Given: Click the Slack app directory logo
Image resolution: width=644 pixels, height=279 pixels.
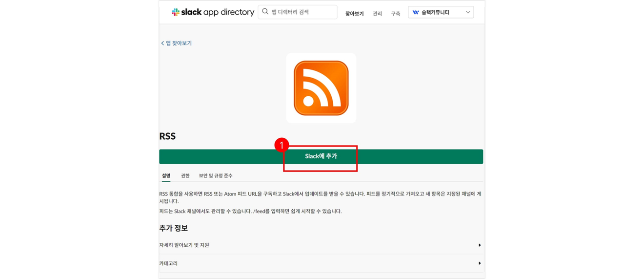Looking at the screenshot, I should coord(213,12).
